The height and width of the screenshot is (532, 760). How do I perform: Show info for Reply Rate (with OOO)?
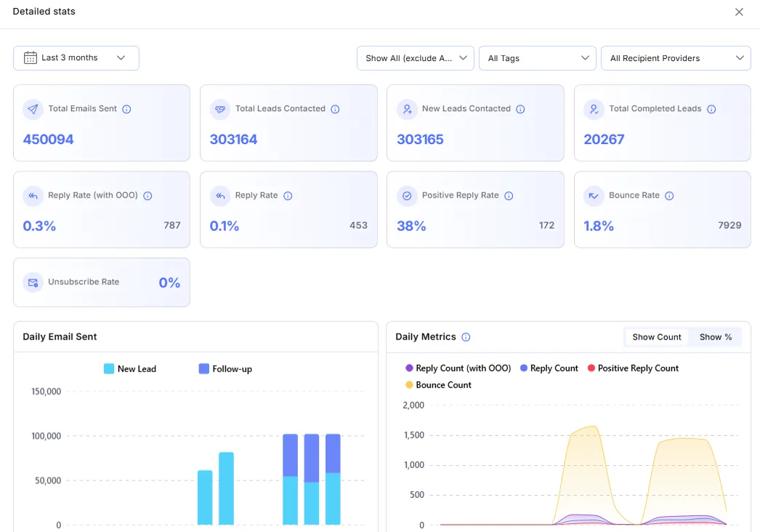pos(147,196)
